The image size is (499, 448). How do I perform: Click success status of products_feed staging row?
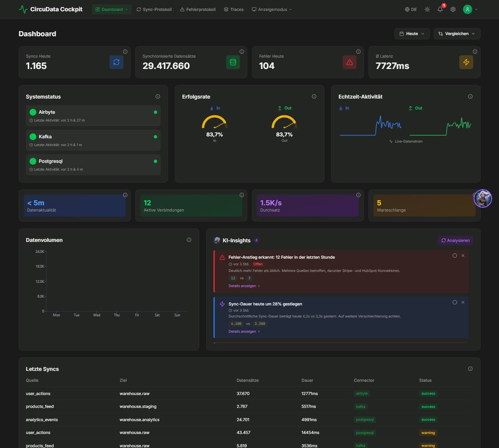tap(428, 407)
